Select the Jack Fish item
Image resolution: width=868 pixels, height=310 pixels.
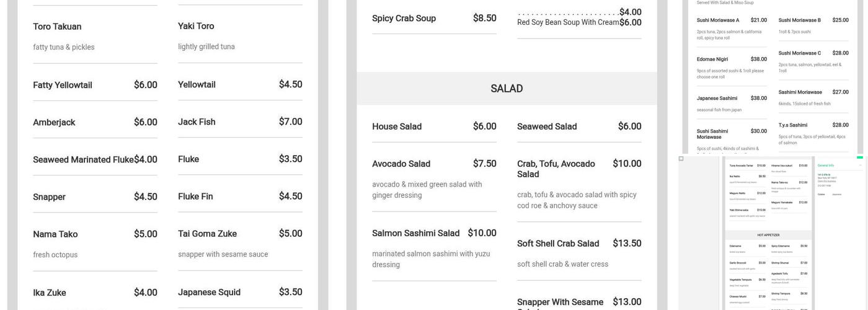[197, 122]
